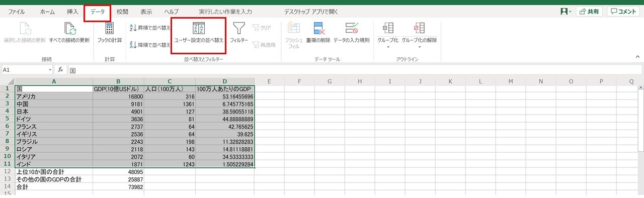Toggle the Filter funnel icon (フィルター)
This screenshot has height=198, width=644.
click(239, 28)
